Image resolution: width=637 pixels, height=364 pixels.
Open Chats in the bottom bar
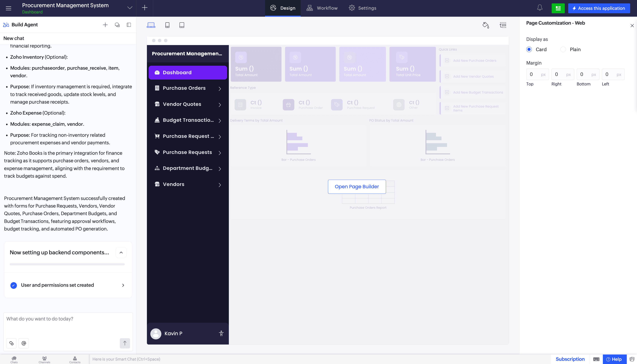pos(14,359)
